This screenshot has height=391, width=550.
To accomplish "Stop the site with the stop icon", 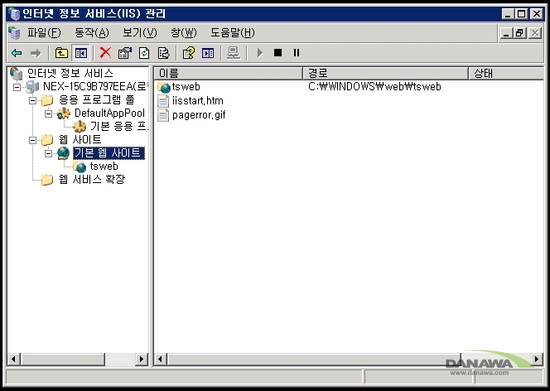I will (x=278, y=53).
